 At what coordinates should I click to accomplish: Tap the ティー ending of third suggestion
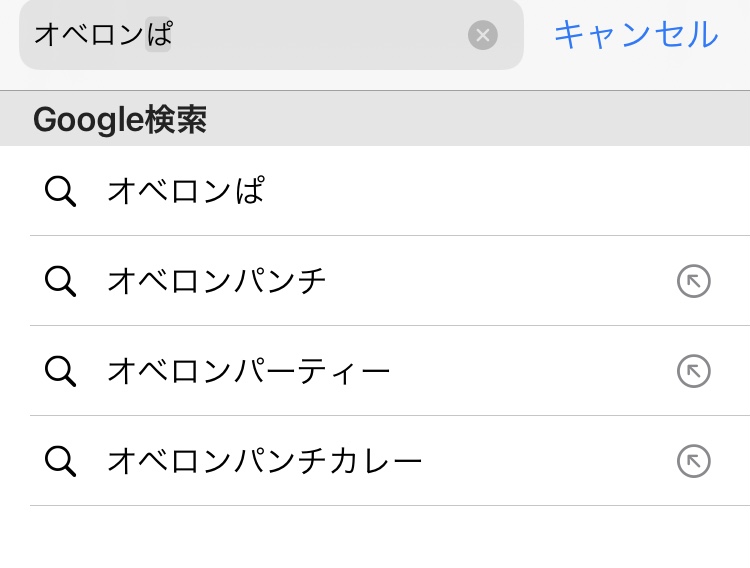344,371
